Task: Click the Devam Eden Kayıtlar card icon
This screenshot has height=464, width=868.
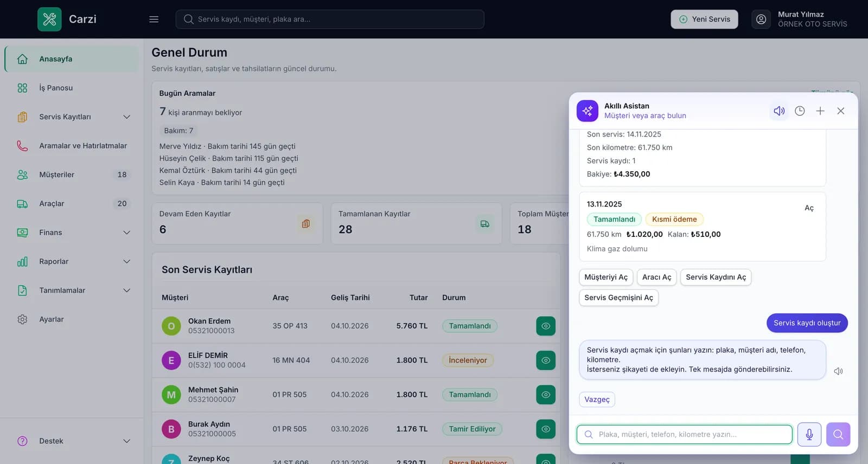Action: 306,223
